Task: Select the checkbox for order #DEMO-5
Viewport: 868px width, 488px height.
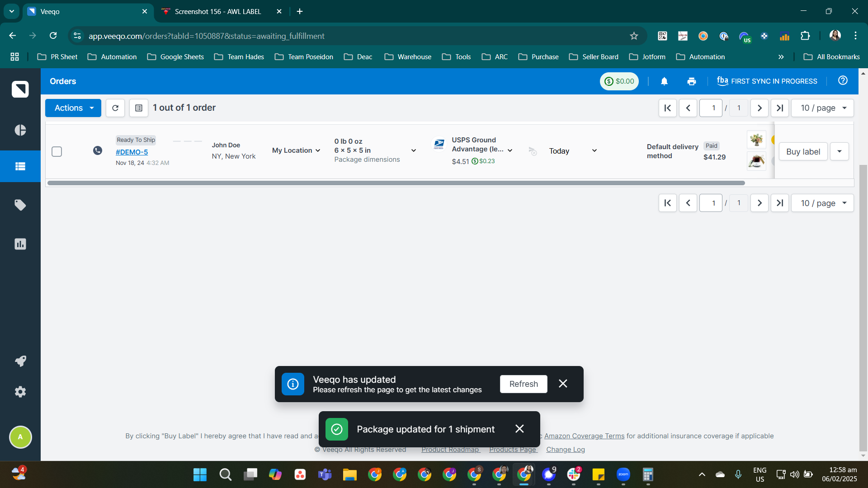Action: coord(57,151)
